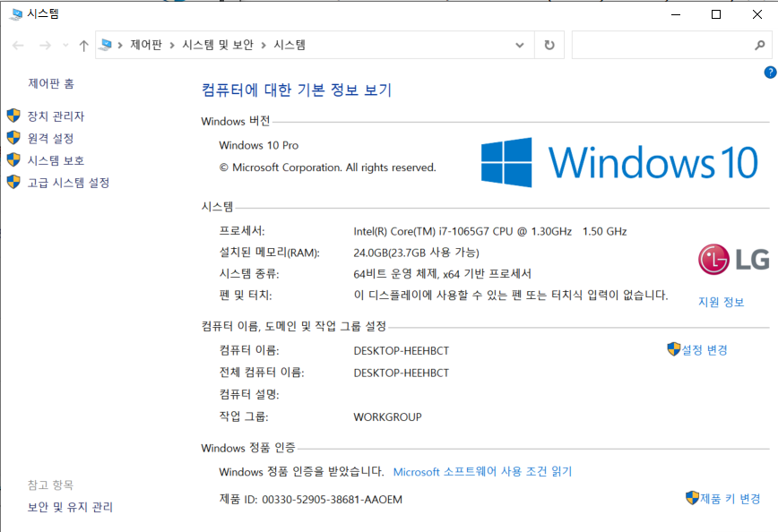Screen dimensions: 778x532
Task: Click the system icon in title bar
Action: [x=16, y=14]
